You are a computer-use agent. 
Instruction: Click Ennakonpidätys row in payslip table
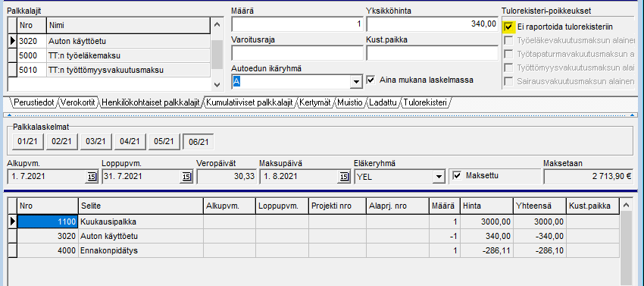pyautogui.click(x=314, y=250)
